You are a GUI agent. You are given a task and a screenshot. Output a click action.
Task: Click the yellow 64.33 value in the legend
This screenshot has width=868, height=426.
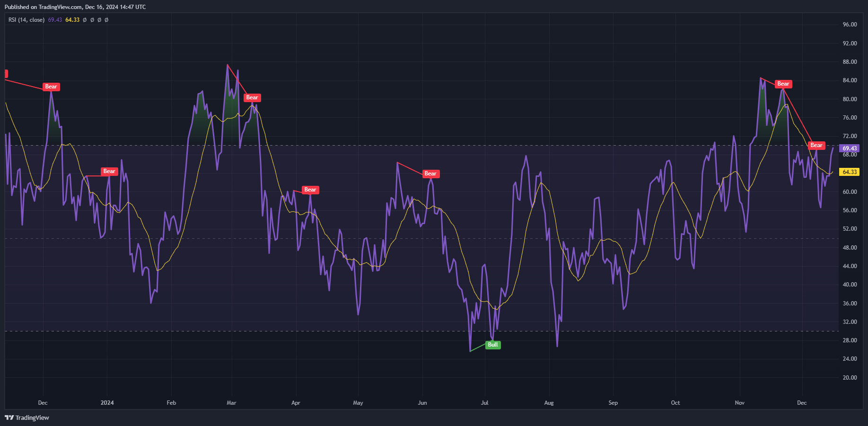[72, 20]
